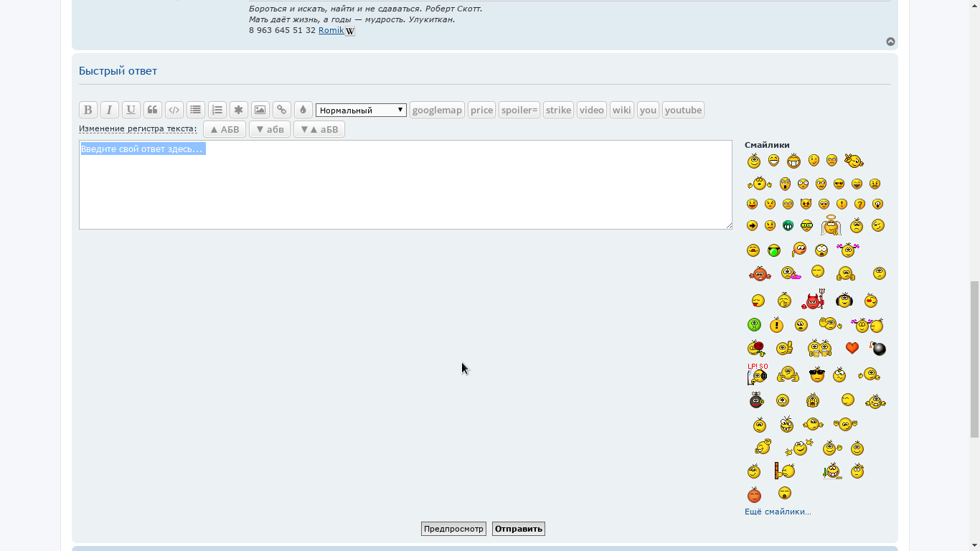Click the Быстрый ответ heading
This screenshot has height=551, width=980.
click(x=118, y=71)
